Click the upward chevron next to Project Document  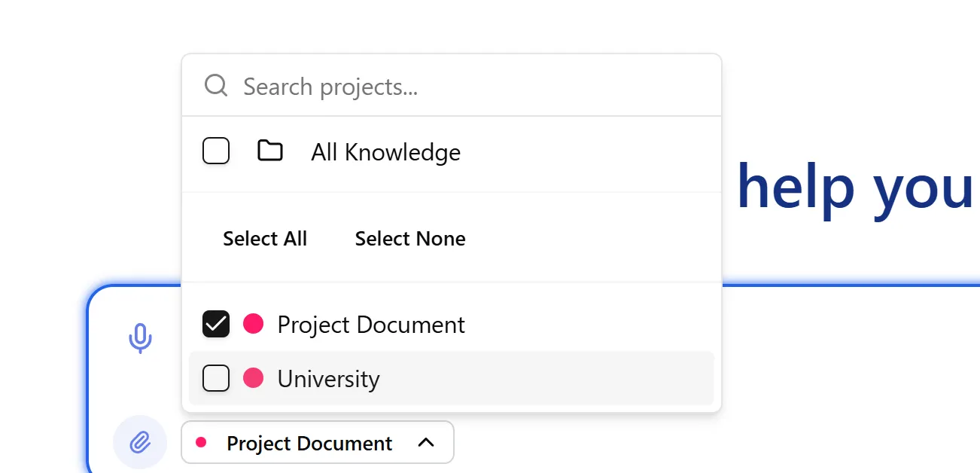click(x=426, y=443)
